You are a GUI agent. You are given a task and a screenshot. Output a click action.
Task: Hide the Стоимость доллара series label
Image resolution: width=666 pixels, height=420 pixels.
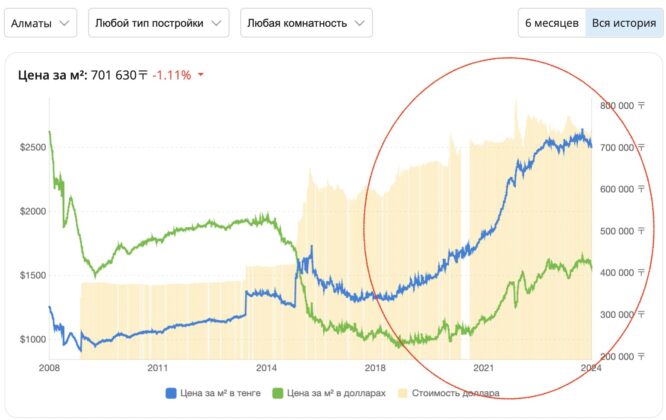pyautogui.click(x=455, y=393)
